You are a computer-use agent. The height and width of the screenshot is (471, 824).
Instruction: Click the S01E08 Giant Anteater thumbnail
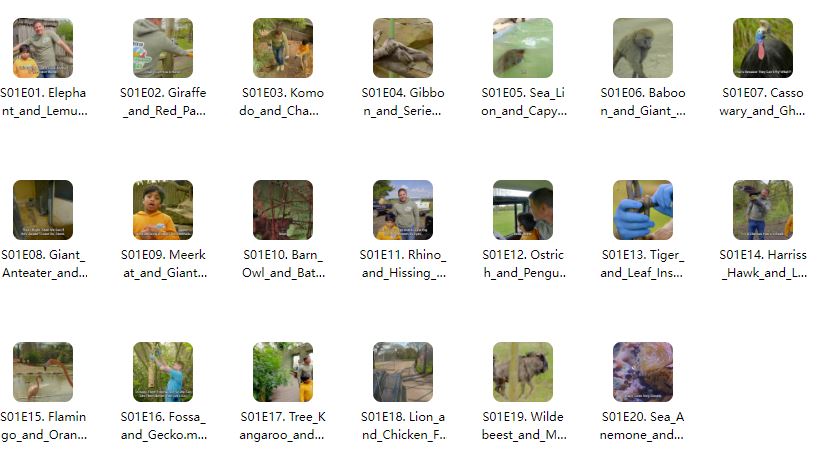[x=43, y=210]
